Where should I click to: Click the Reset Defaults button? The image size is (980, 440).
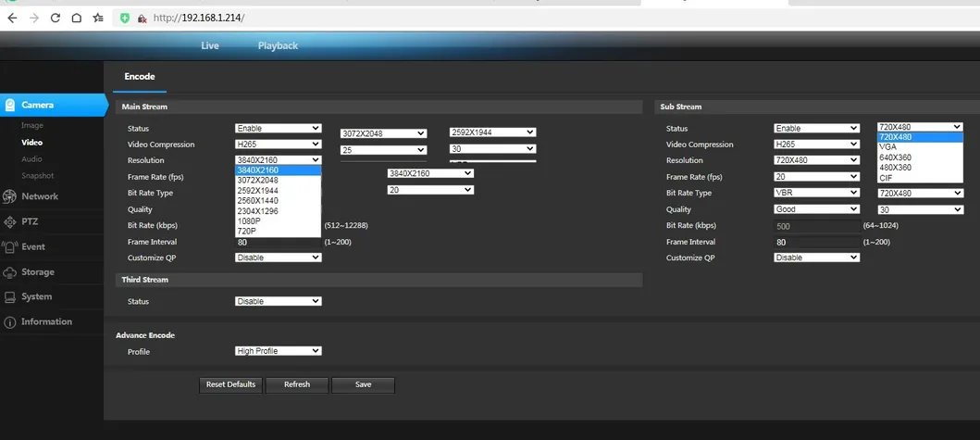(231, 385)
